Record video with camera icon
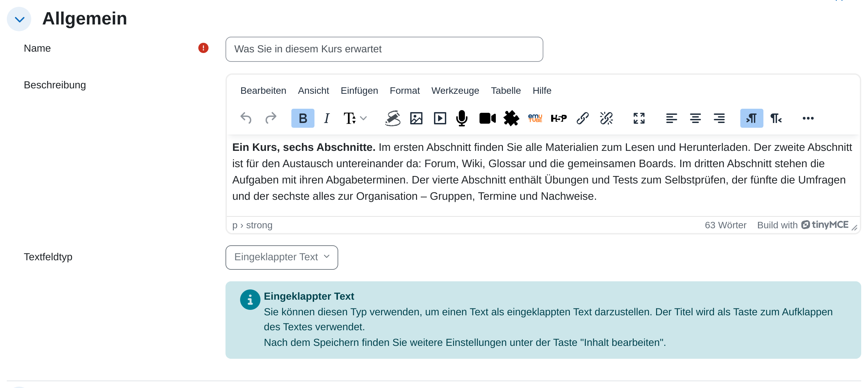Viewport: 868px width, 388px height. pyautogui.click(x=488, y=118)
